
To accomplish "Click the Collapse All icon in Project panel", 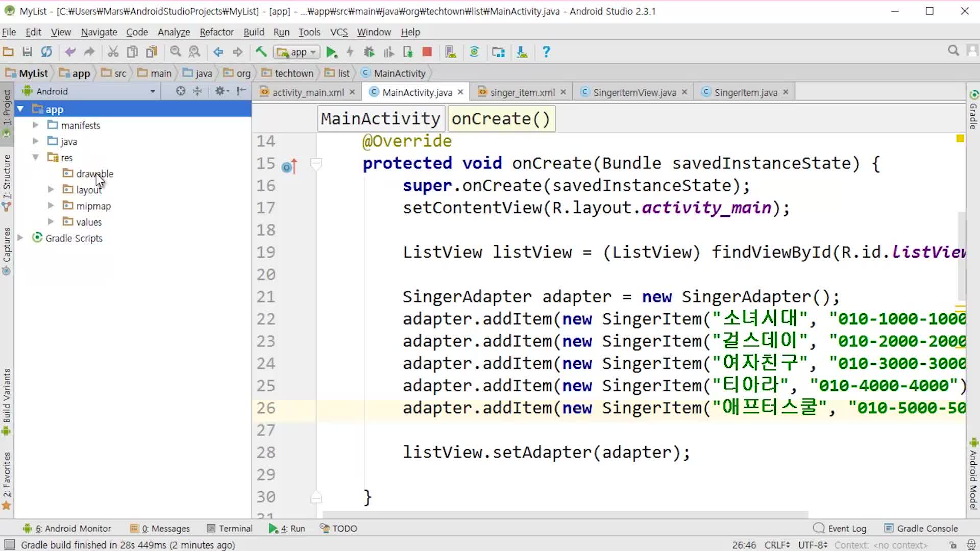I will (198, 91).
